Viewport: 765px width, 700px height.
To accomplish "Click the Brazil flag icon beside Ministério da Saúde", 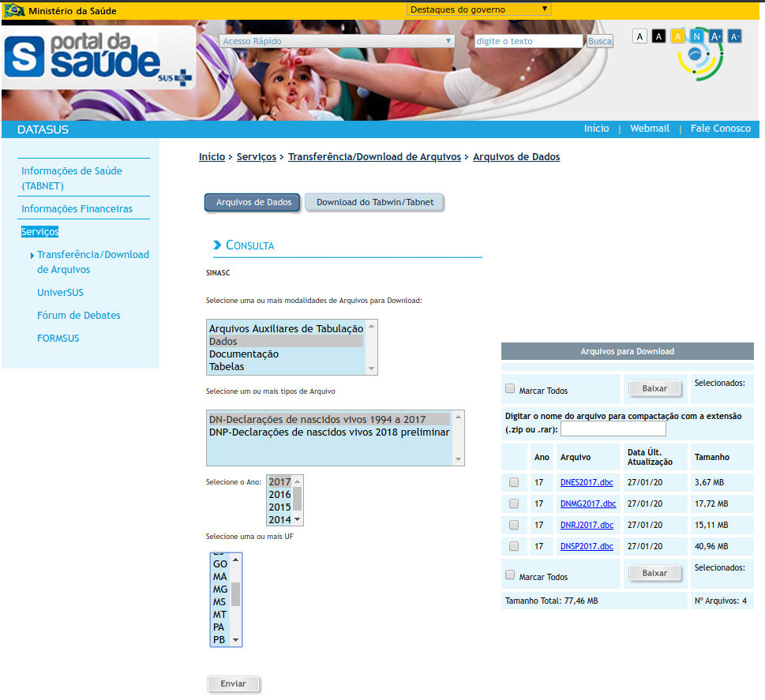I will click(15, 9).
